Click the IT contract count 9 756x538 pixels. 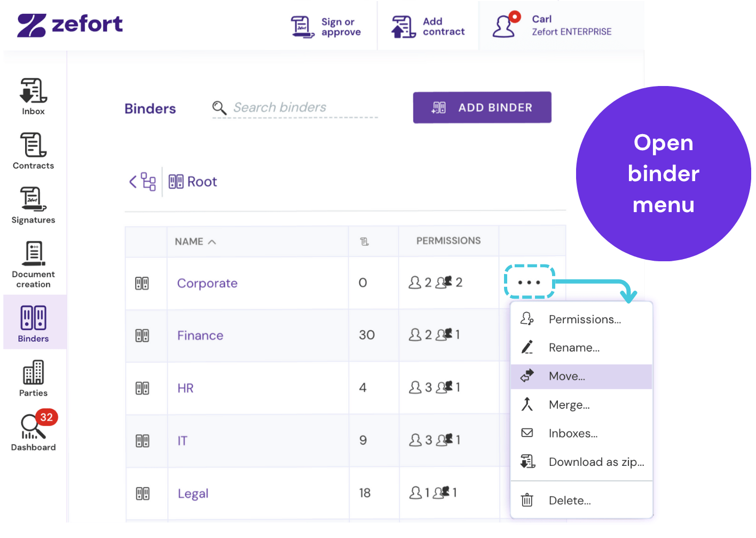coord(363,440)
